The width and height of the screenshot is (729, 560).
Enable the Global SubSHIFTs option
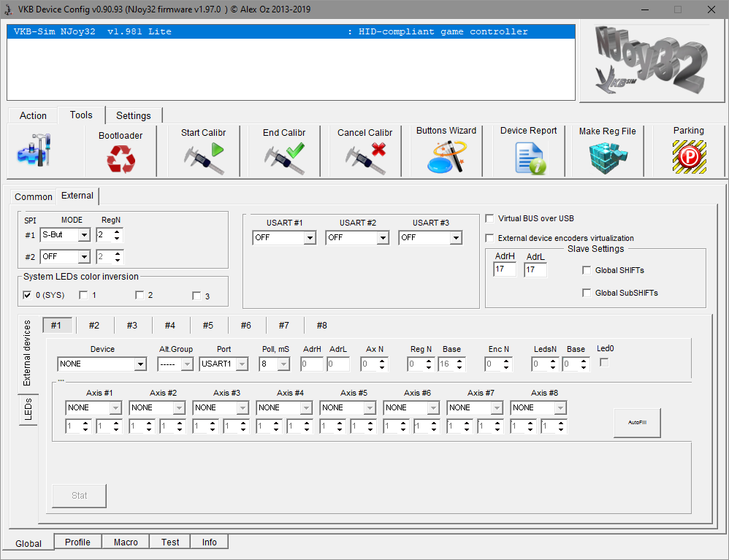click(x=587, y=293)
